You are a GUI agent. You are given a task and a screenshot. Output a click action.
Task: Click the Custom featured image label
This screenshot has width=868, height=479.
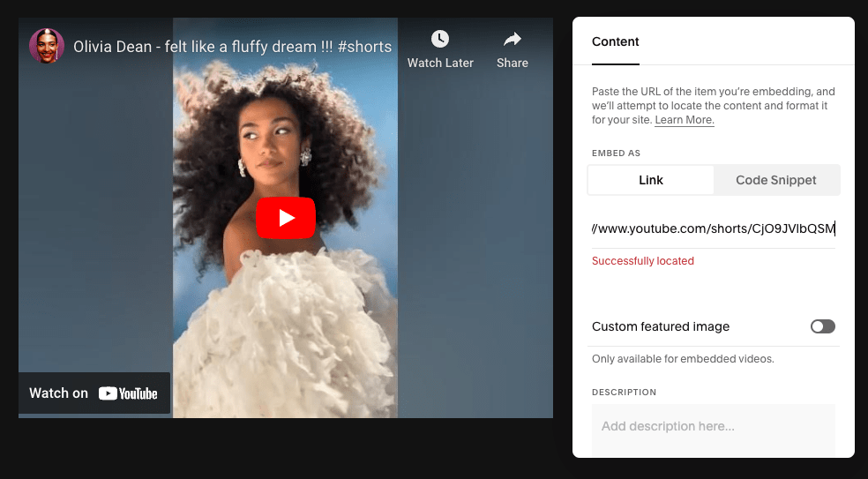click(661, 326)
